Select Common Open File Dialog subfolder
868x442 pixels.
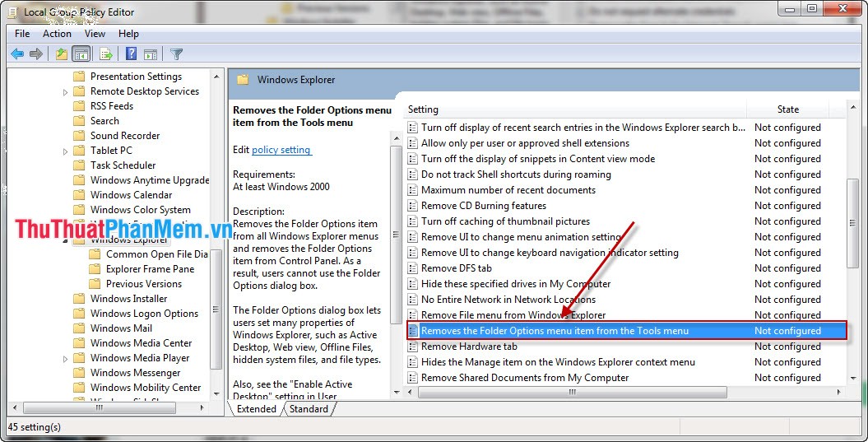click(x=156, y=254)
